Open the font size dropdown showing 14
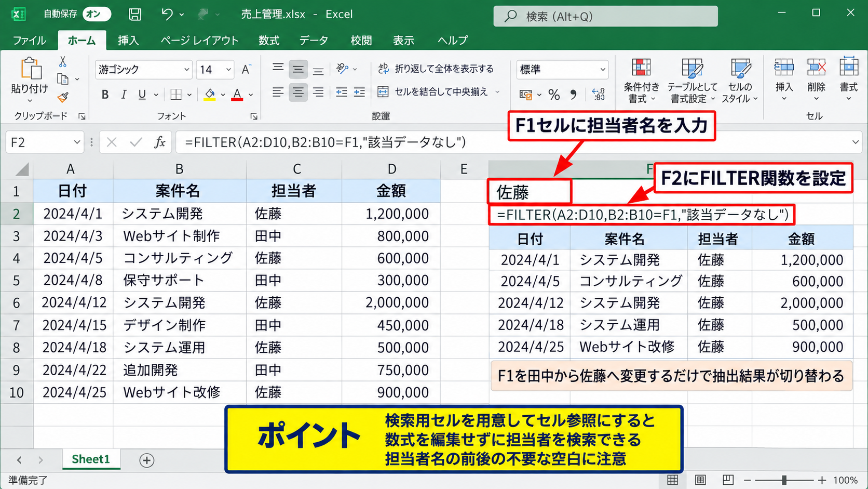Viewport: 868px width, 489px height. 228,70
